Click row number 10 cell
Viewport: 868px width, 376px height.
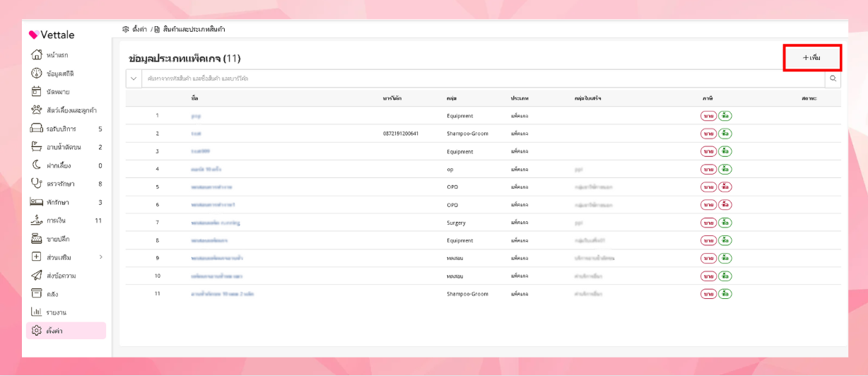pos(158,276)
